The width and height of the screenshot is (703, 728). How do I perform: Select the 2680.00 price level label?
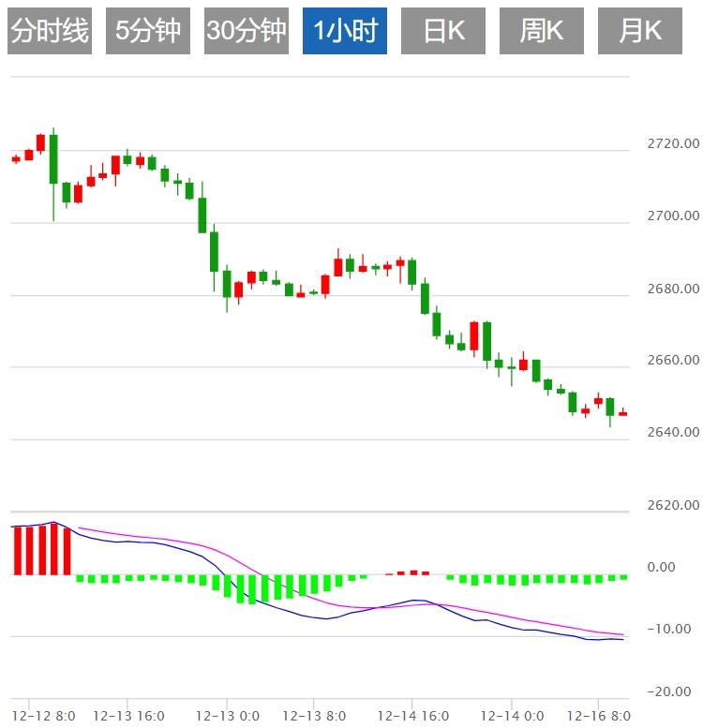tap(673, 289)
